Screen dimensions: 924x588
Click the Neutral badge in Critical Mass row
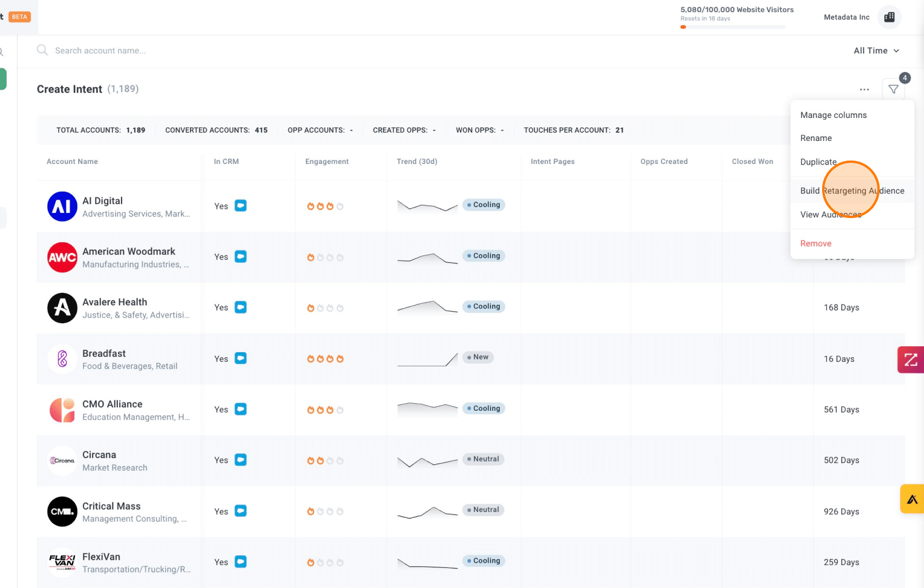coord(483,510)
